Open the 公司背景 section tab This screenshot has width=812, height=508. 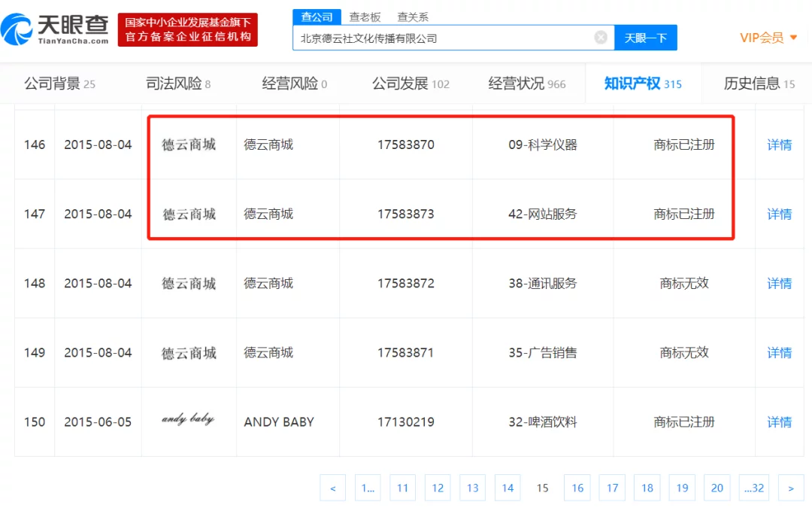(x=59, y=84)
